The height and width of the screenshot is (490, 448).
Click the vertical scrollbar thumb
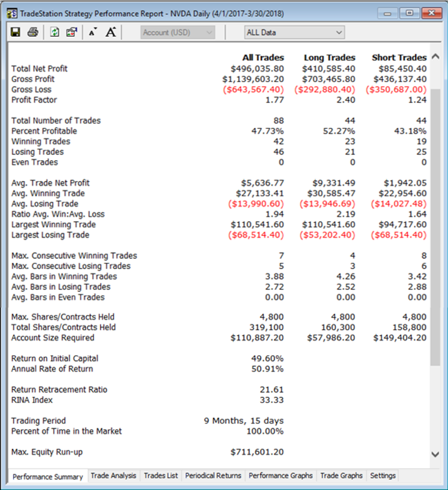[435, 227]
